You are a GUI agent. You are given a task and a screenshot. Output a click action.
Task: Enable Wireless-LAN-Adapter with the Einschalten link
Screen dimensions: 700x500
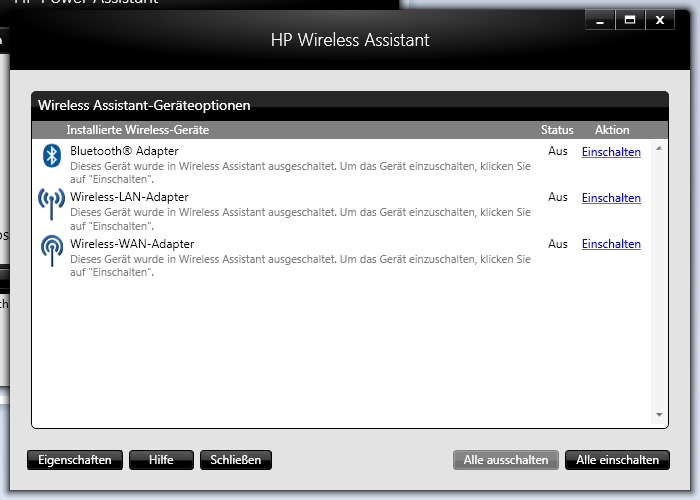[611, 198]
